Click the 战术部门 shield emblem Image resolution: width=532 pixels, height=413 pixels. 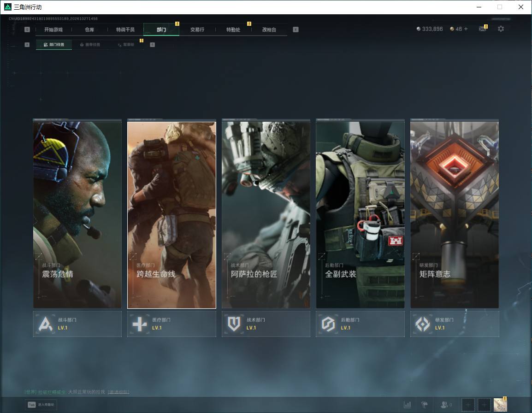tap(234, 324)
